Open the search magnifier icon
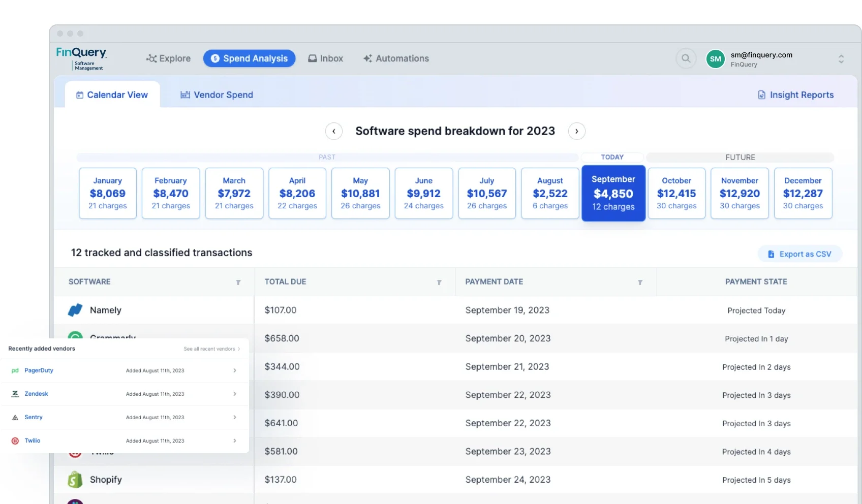Viewport: 862px width, 504px height. (686, 58)
